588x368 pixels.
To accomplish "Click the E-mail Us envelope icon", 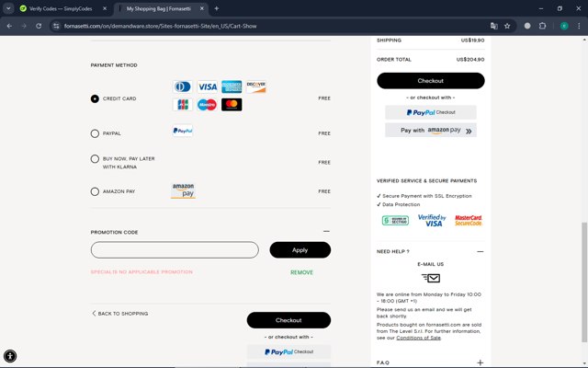I will coord(431,278).
